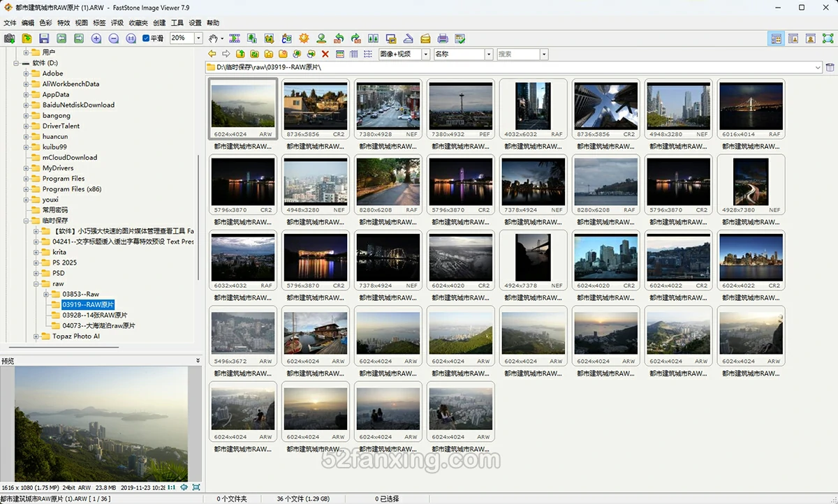This screenshot has width=838, height=504.
Task: Open the settings checklist icon in toolbar
Action: coord(460,38)
